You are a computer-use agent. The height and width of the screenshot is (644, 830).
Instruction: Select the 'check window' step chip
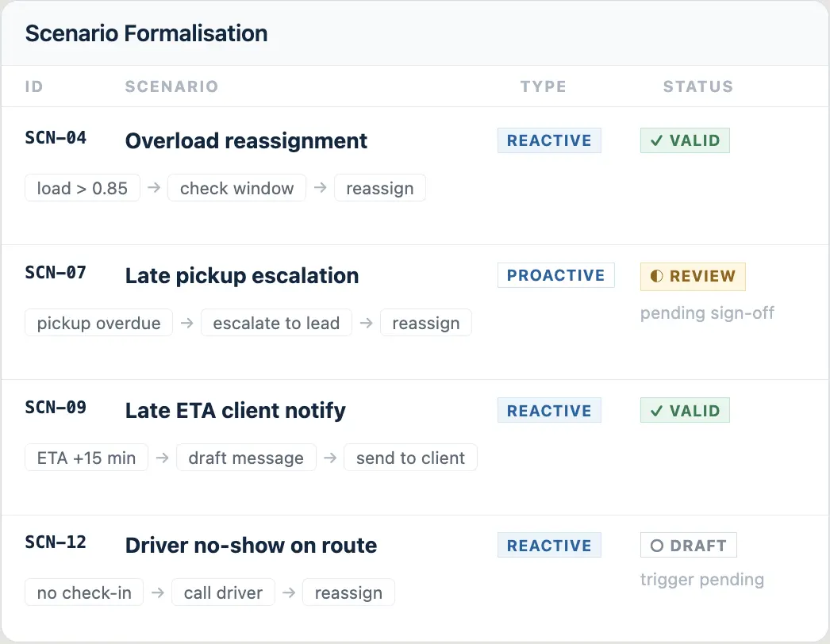(236, 188)
